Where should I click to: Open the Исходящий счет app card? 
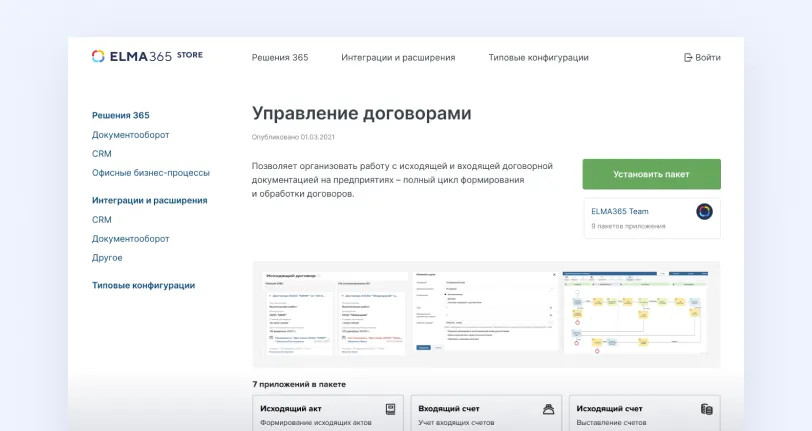[x=645, y=413]
